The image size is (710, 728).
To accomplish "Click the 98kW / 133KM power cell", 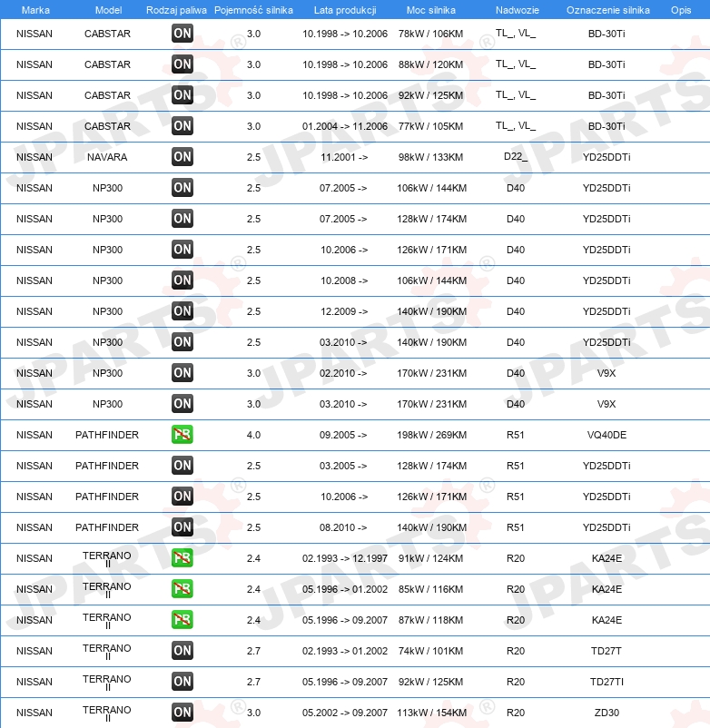I will click(x=431, y=157).
